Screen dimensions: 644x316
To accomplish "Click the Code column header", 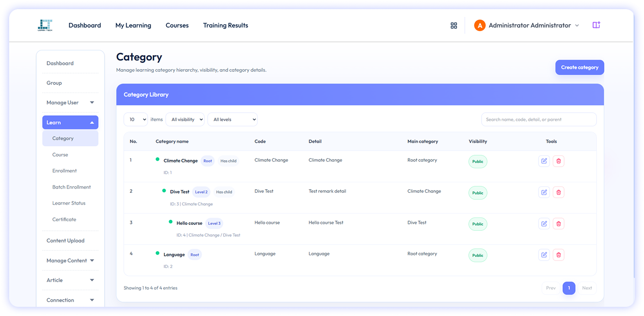I will 260,142.
